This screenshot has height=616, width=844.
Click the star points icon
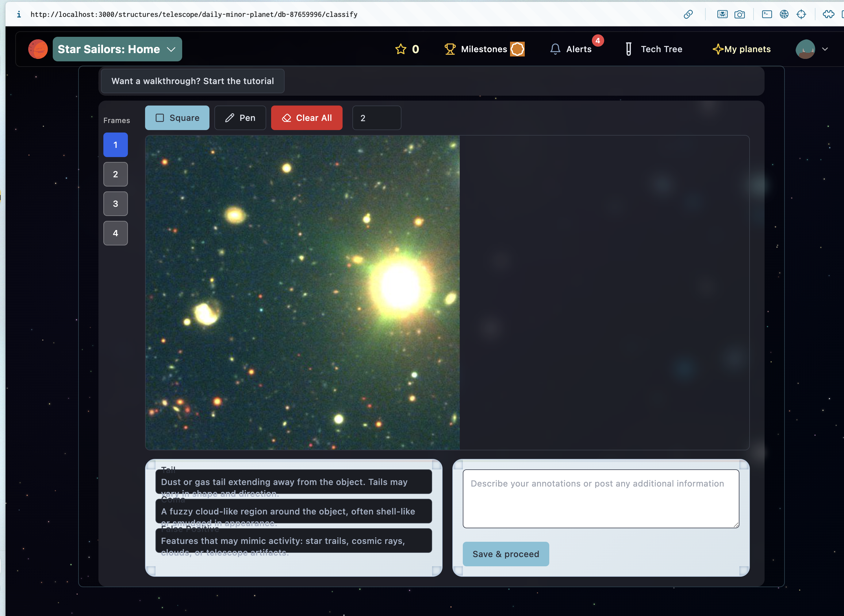(401, 49)
